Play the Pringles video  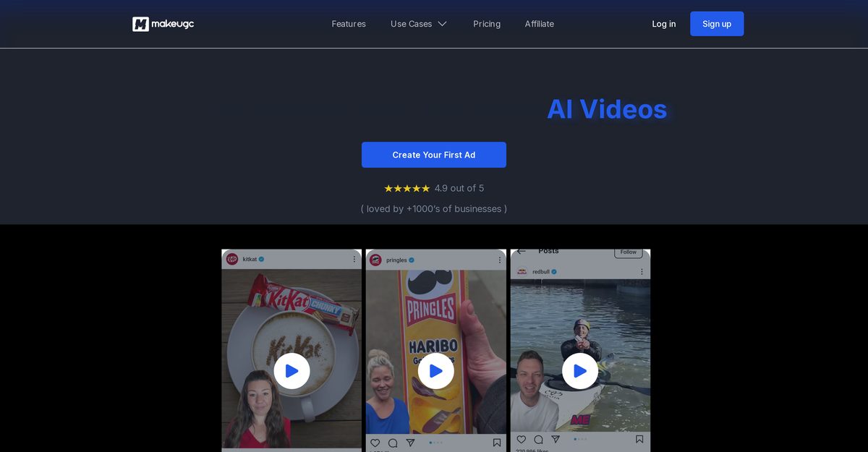pos(436,371)
